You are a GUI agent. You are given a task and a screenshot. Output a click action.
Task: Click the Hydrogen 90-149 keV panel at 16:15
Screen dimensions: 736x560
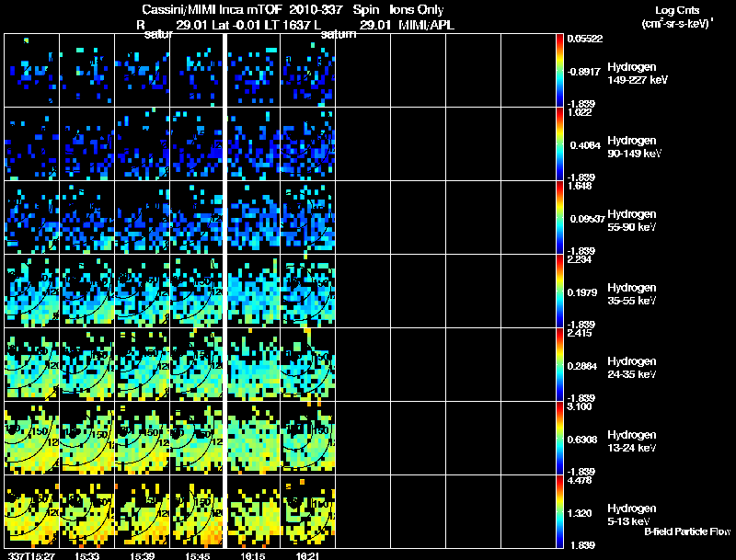[x=254, y=144]
